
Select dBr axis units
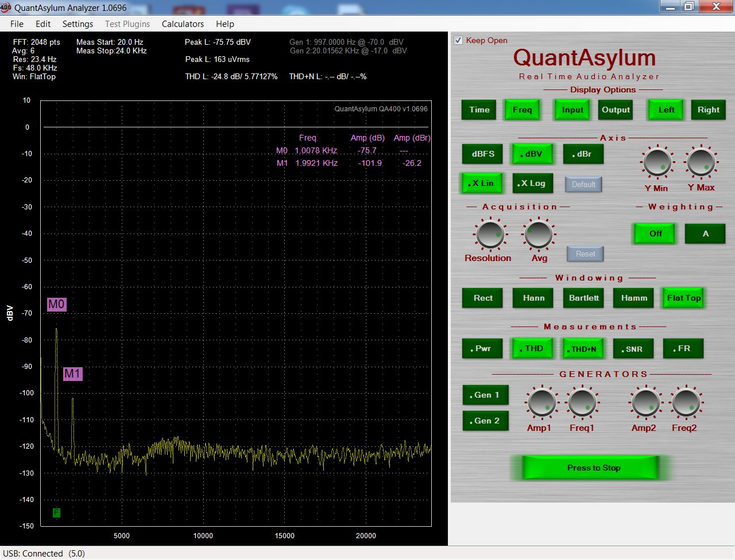pyautogui.click(x=583, y=154)
